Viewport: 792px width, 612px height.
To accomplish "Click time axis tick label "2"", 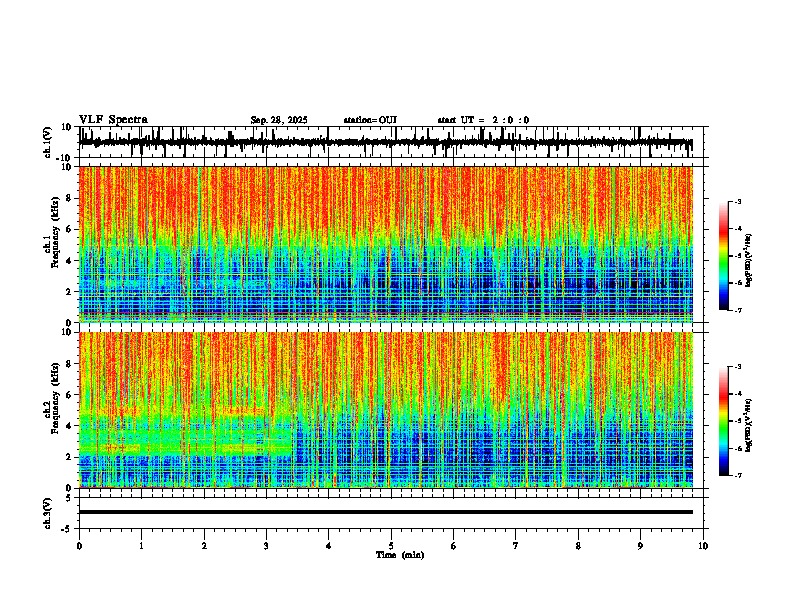I will (204, 546).
